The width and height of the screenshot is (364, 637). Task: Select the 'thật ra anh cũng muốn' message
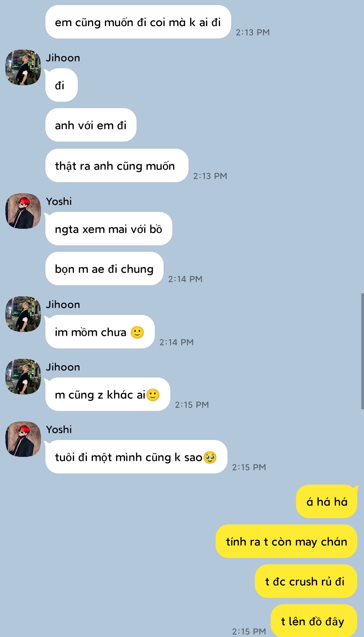117,166
